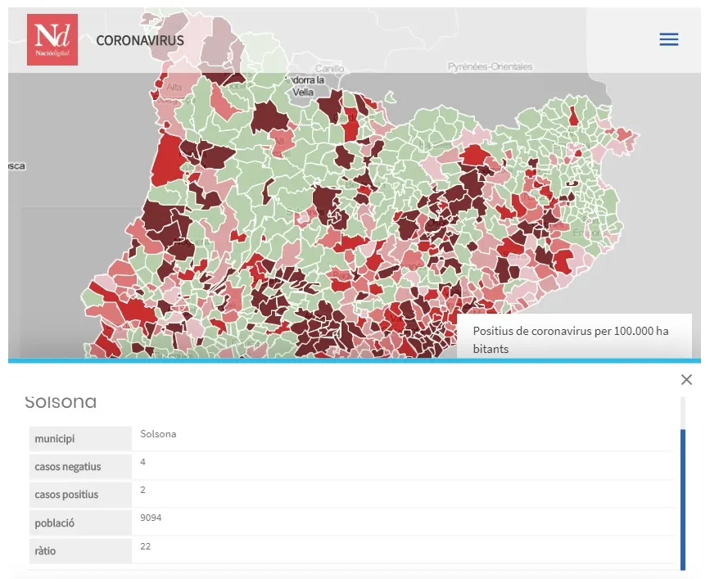Close the Solsona details panel

(686, 379)
